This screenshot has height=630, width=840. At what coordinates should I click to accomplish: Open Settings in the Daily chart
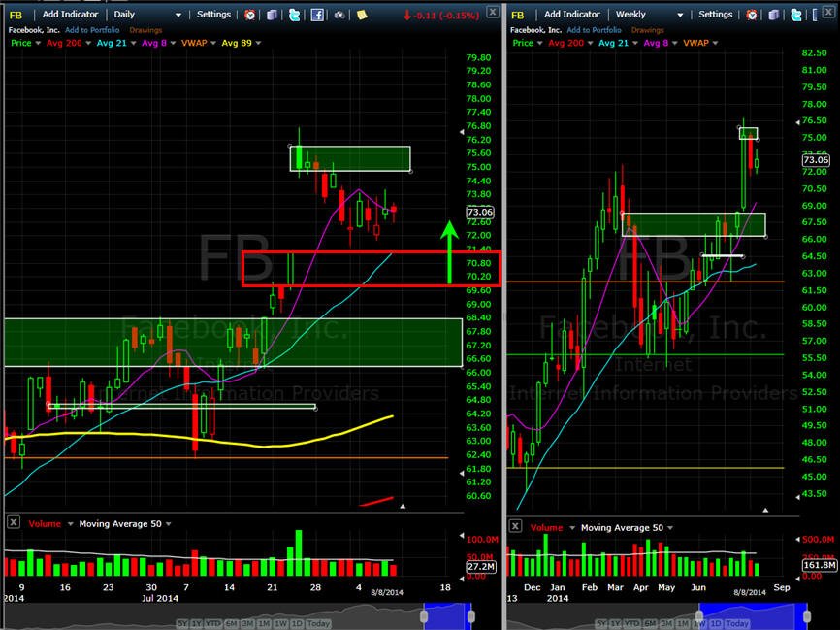213,15
